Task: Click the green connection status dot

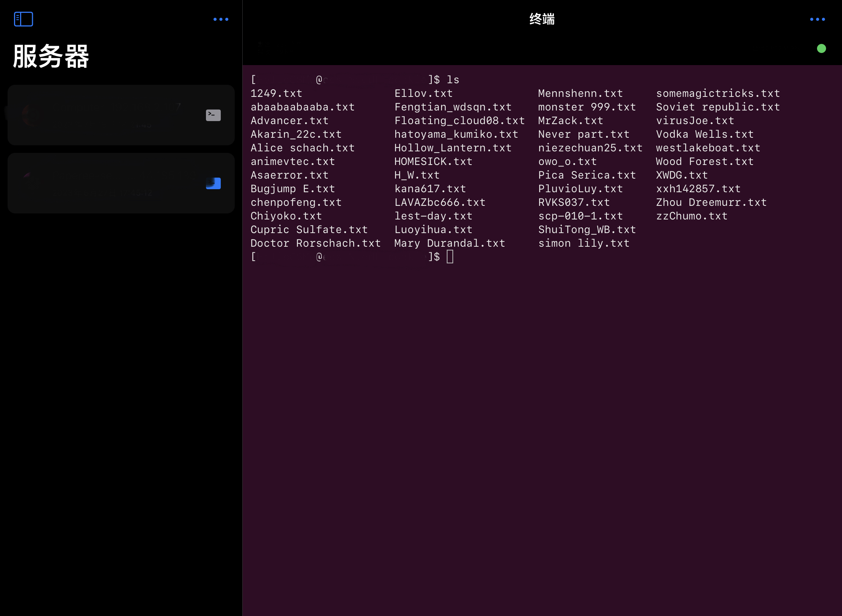Action: 821,48
